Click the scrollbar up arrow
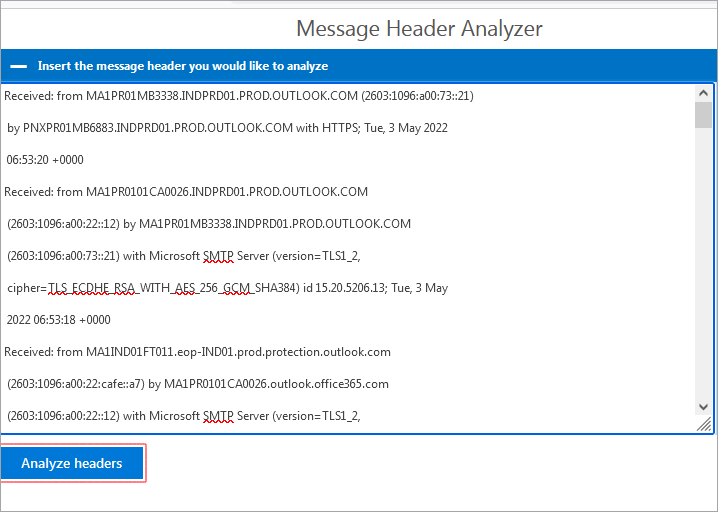The image size is (718, 512). coord(704,92)
